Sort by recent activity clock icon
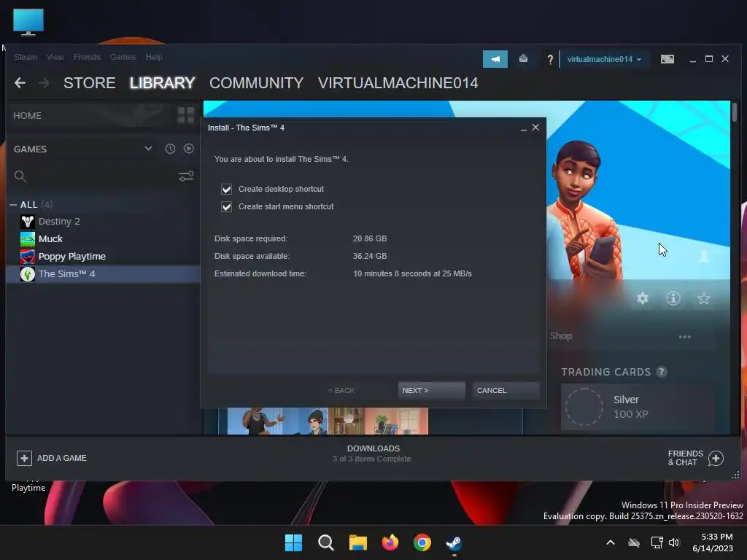Image resolution: width=747 pixels, height=560 pixels. pos(170,149)
